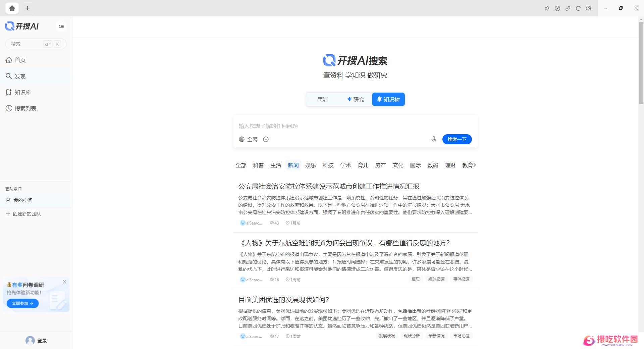This screenshot has height=349, width=644.
Task: Click 立即参加 survey button
Action: click(x=22, y=303)
